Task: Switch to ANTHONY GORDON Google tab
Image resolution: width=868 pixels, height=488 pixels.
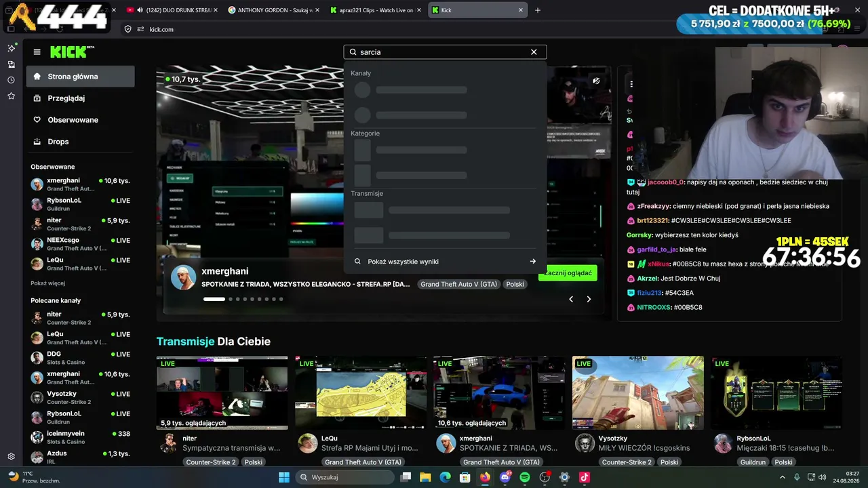Action: [x=273, y=10]
